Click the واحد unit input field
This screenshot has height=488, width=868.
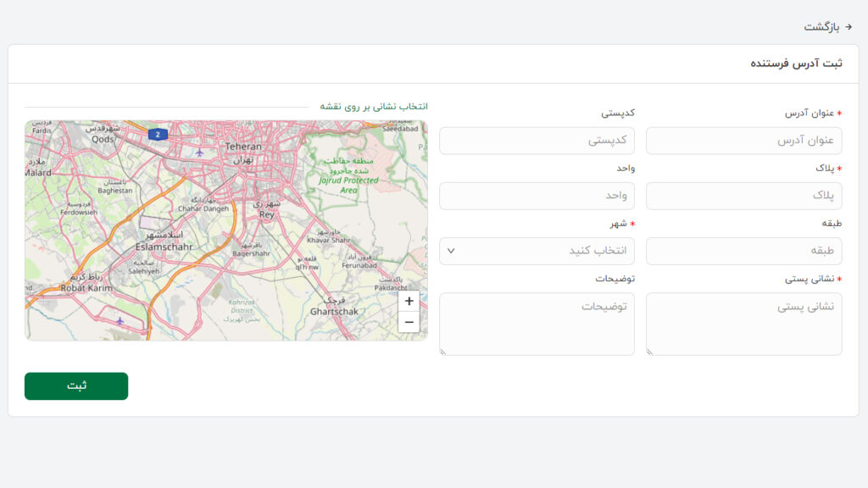coord(537,196)
